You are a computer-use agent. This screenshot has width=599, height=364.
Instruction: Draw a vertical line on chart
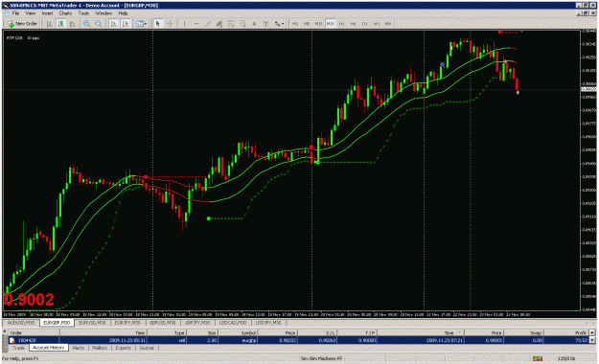pos(185,24)
